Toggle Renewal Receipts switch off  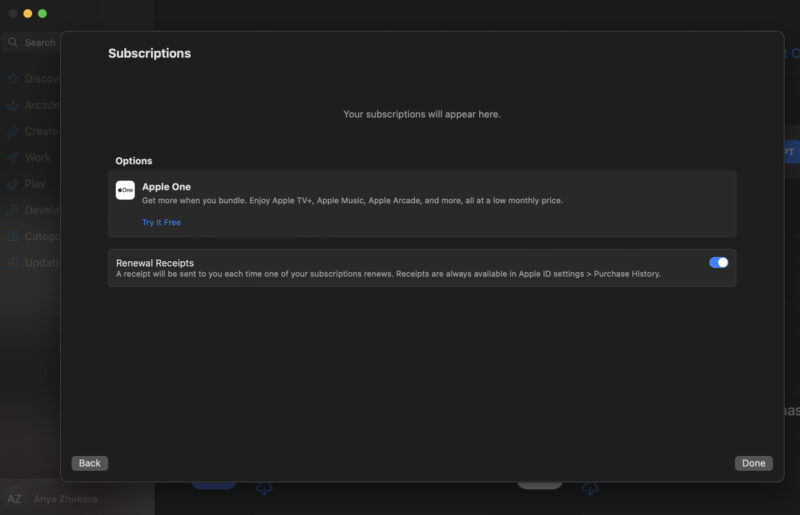pos(718,262)
